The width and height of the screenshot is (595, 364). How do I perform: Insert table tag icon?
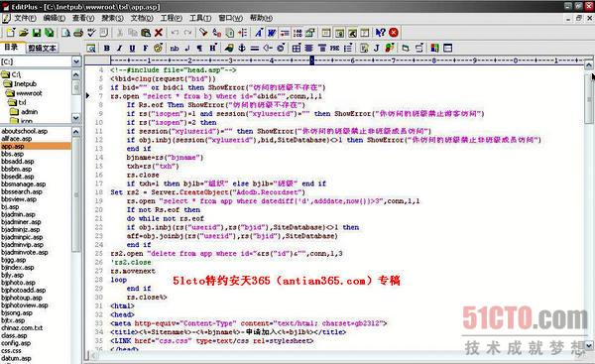(297, 48)
